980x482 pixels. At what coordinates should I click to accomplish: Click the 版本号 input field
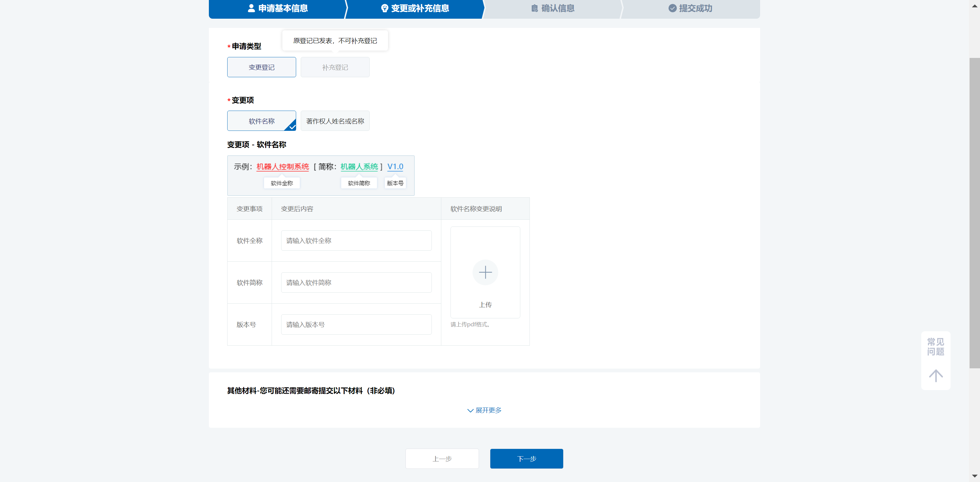tap(356, 324)
